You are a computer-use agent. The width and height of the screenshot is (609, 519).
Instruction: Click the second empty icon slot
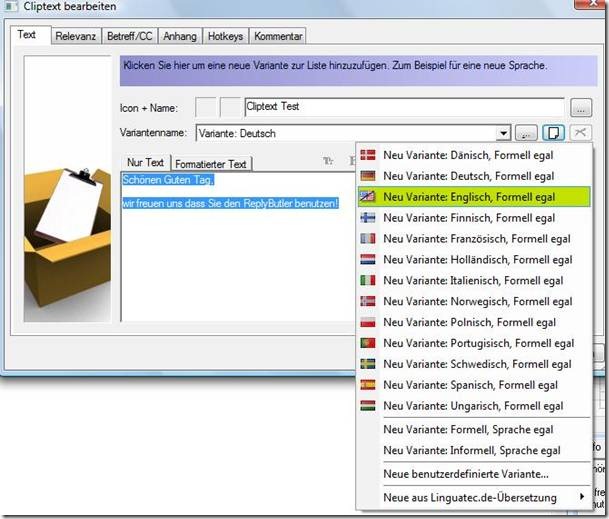(x=231, y=107)
